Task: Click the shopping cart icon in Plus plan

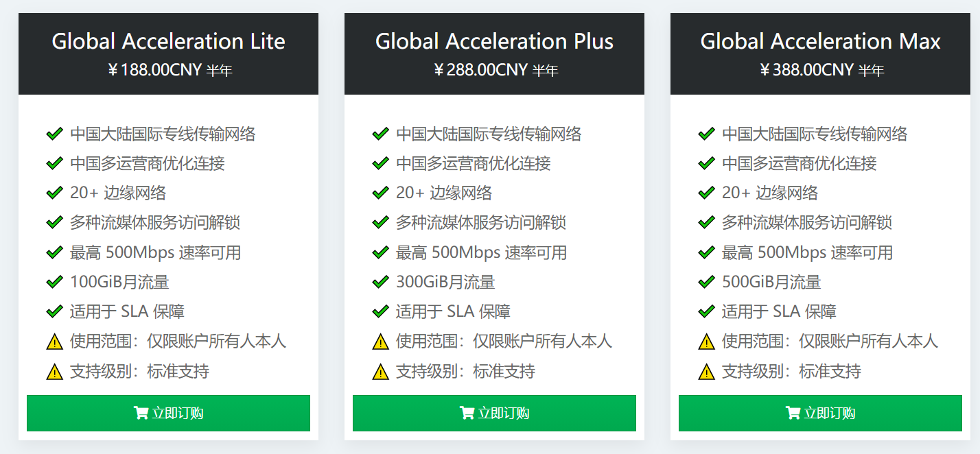Action: click(467, 413)
